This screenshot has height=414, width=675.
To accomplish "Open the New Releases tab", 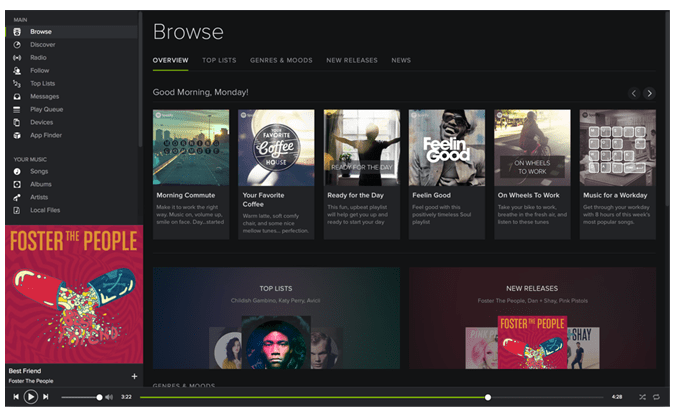I will (352, 60).
